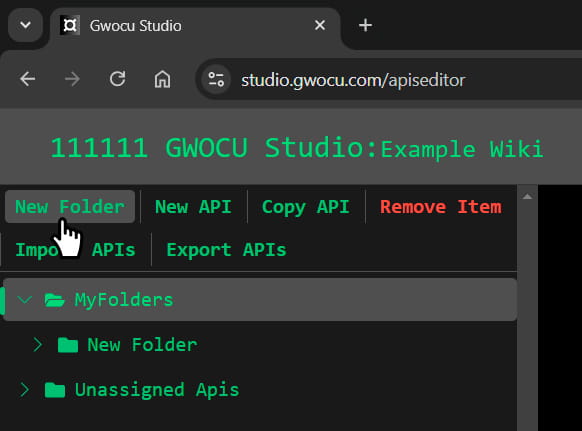Click Export APIs in the toolbar
582x431 pixels.
226,250
